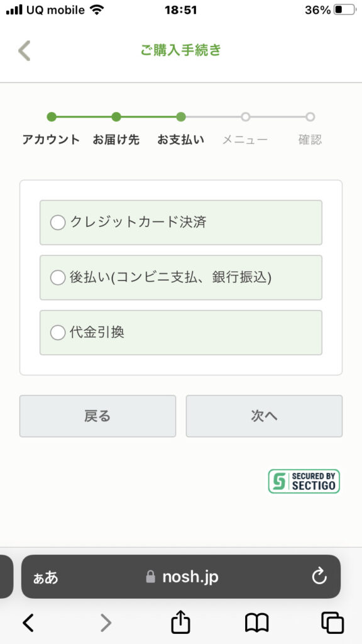Tap the nosh.jp address bar
This screenshot has width=362, height=644.
[181, 577]
